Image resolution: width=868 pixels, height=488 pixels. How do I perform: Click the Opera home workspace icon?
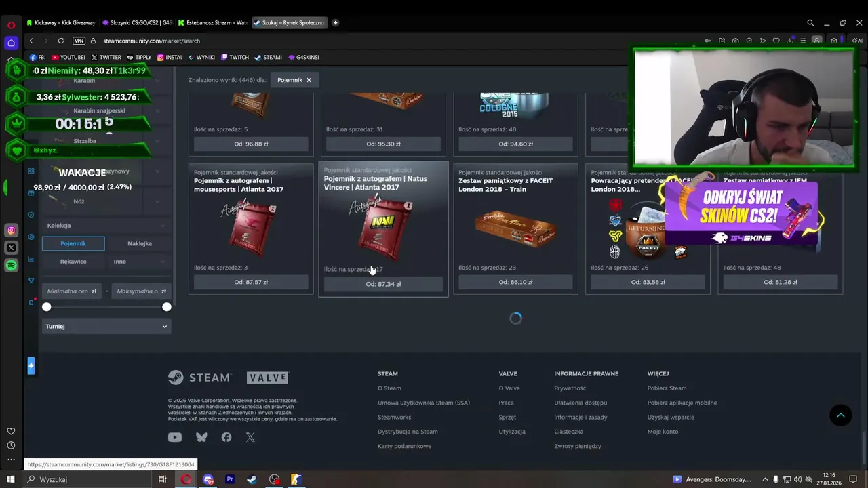click(11, 43)
